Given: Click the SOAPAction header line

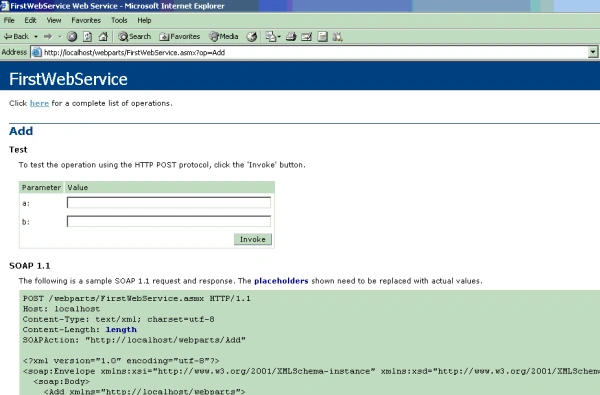Looking at the screenshot, I should pyautogui.click(x=134, y=340).
